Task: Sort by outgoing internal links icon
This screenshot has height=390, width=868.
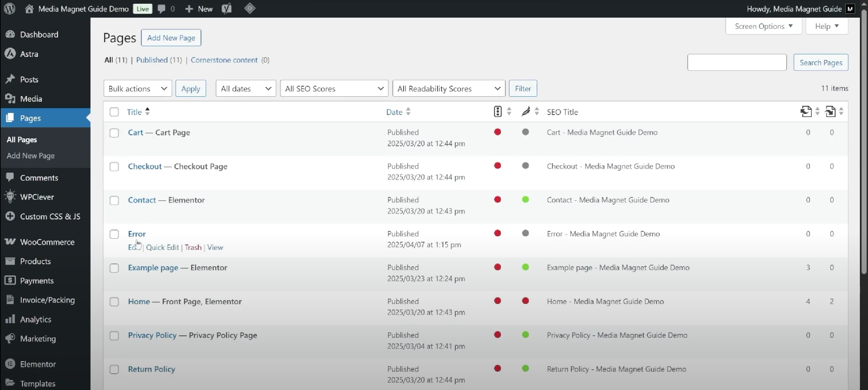Action: click(806, 112)
